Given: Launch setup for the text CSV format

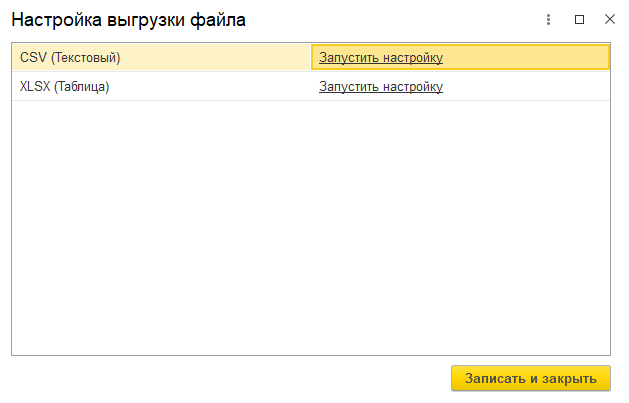Looking at the screenshot, I should click(x=381, y=58).
